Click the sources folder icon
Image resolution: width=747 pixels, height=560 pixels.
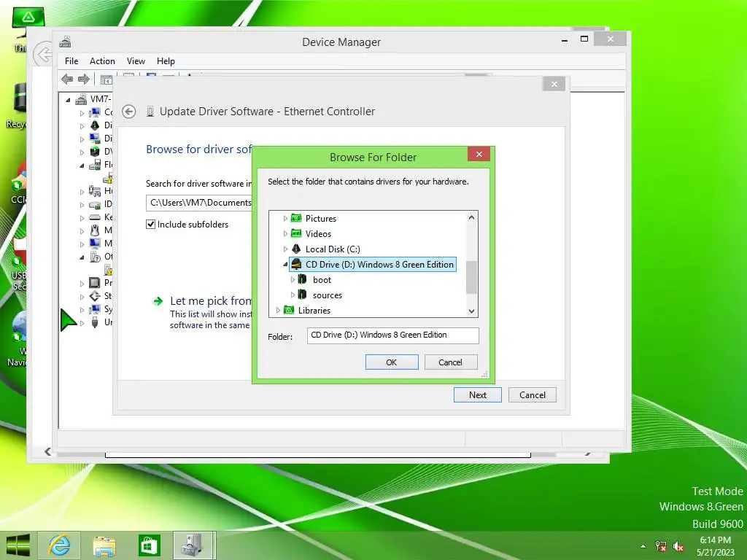pos(303,295)
